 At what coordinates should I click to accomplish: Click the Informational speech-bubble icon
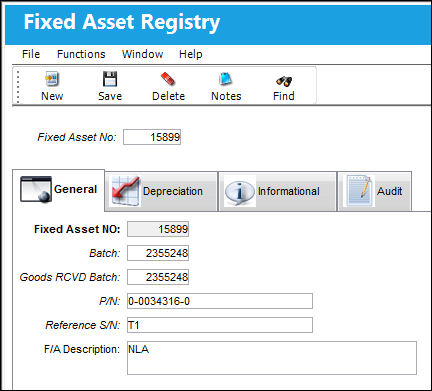tap(240, 191)
